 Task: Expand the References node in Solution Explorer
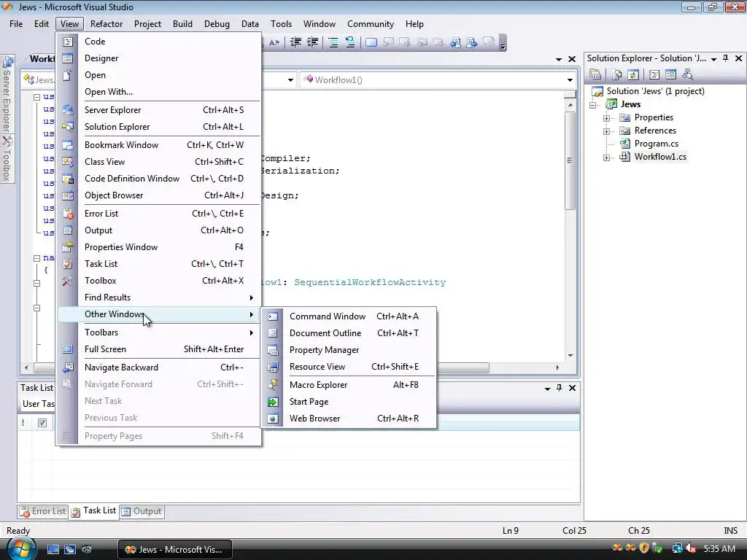[x=606, y=131]
